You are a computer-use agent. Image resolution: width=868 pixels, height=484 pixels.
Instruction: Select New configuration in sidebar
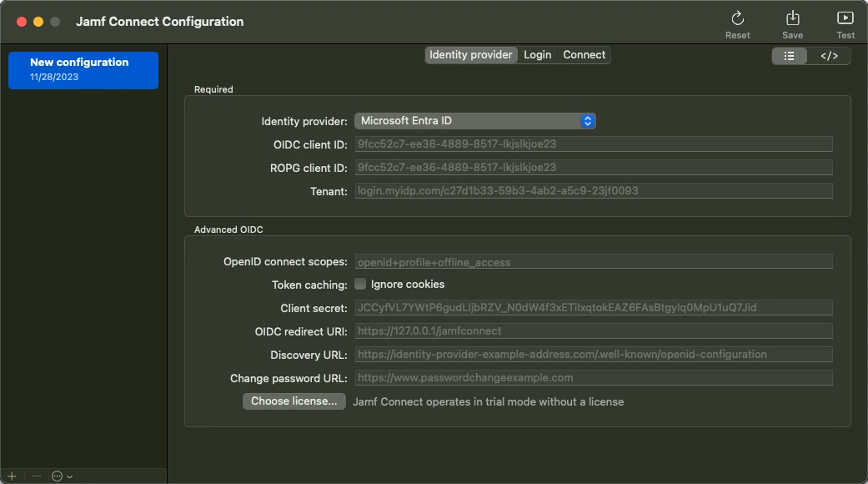point(83,70)
